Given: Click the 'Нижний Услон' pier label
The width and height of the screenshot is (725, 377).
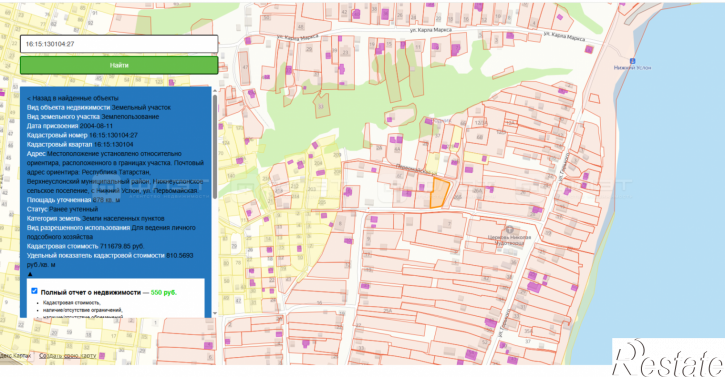Looking at the screenshot, I should coord(632,68).
